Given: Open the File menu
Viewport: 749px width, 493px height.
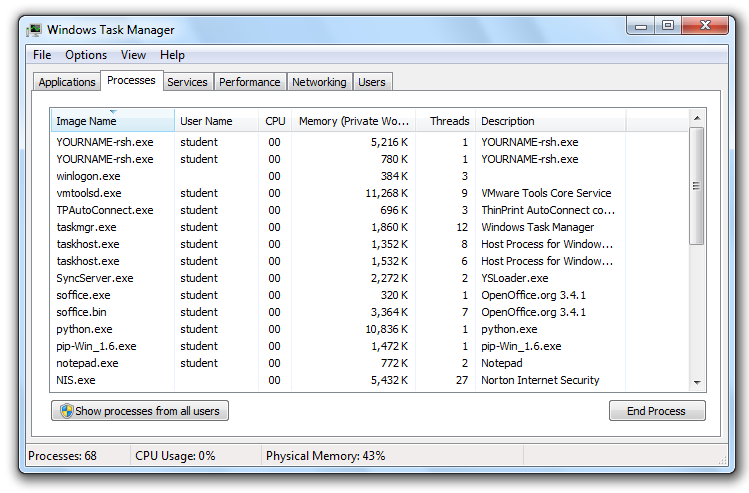Looking at the screenshot, I should pyautogui.click(x=42, y=55).
